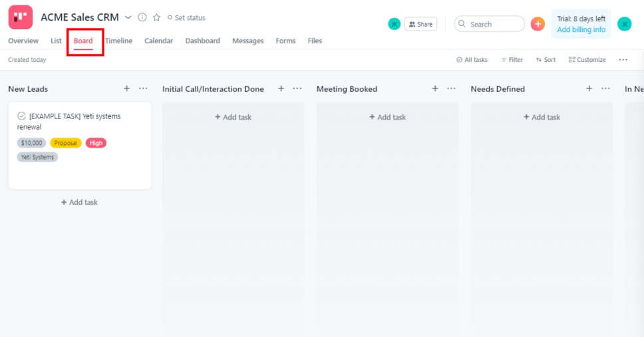Open the JK profile avatar at top right

coord(625,24)
